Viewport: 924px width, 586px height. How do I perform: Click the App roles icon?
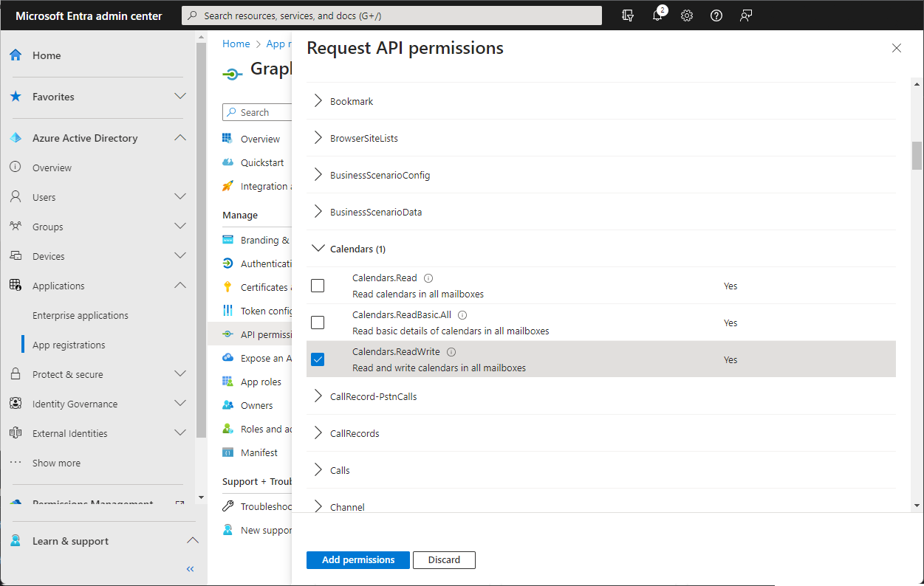[x=228, y=382]
